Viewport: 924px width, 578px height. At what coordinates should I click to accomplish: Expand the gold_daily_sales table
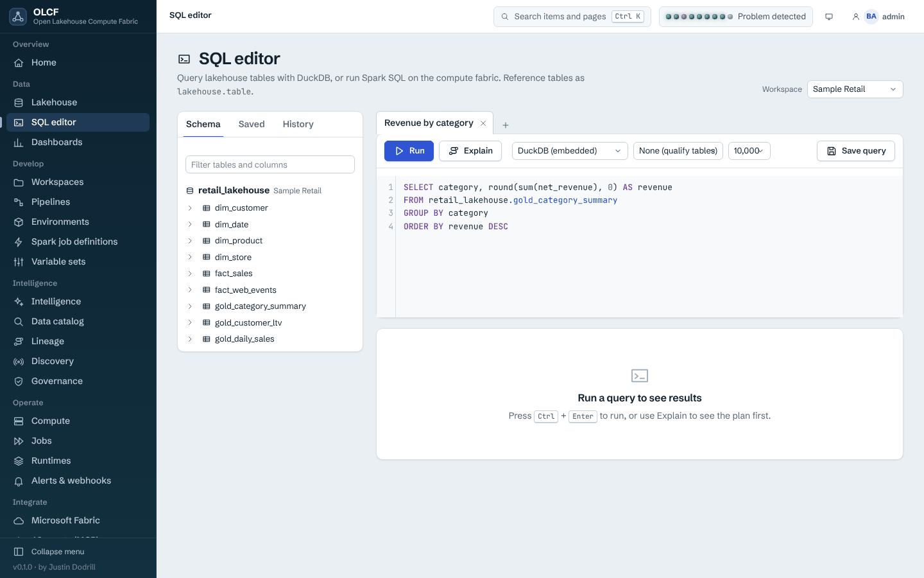190,339
